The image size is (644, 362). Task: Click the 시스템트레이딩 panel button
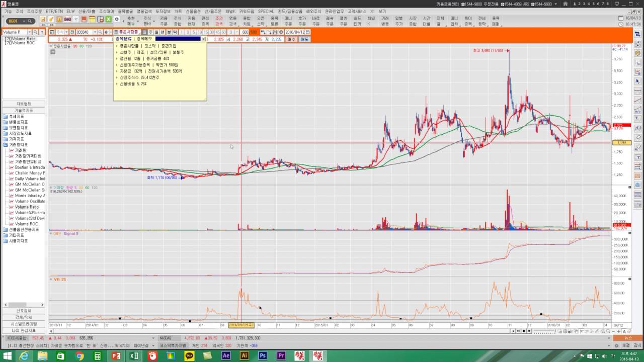pyautogui.click(x=24, y=324)
